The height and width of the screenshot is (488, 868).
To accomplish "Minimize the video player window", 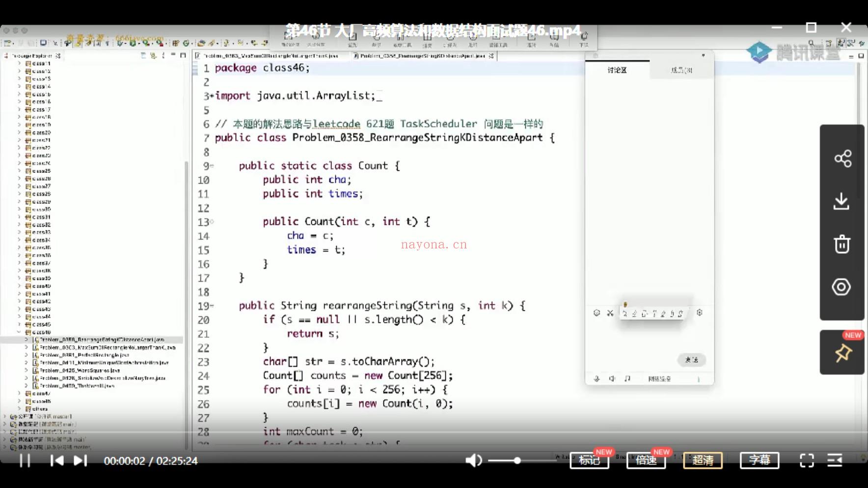I will pyautogui.click(x=777, y=27).
